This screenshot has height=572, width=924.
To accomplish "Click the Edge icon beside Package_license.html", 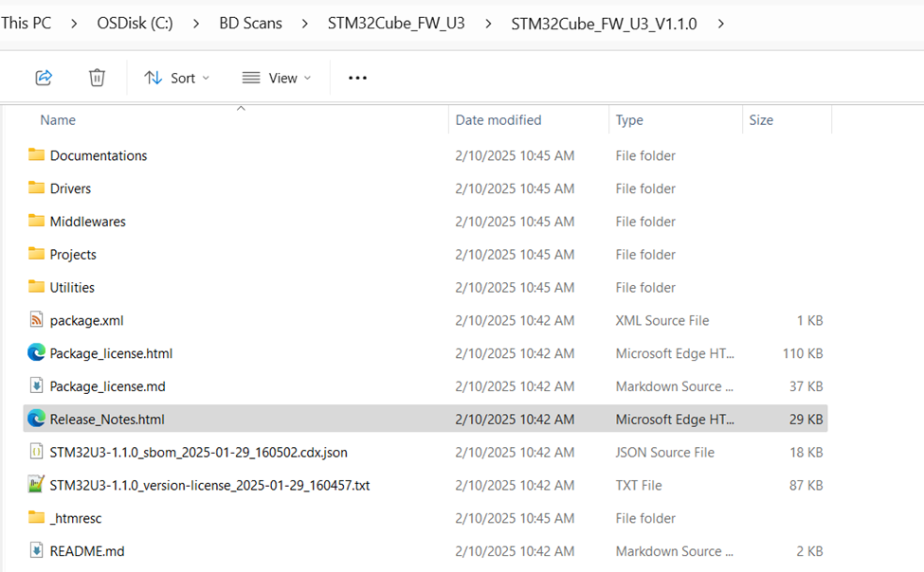I will (36, 353).
